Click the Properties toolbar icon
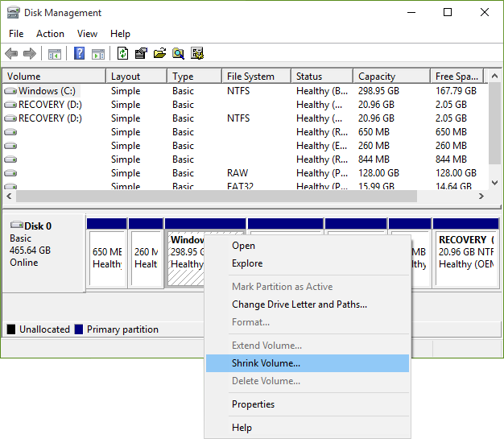This screenshot has height=439, width=504. [141, 54]
